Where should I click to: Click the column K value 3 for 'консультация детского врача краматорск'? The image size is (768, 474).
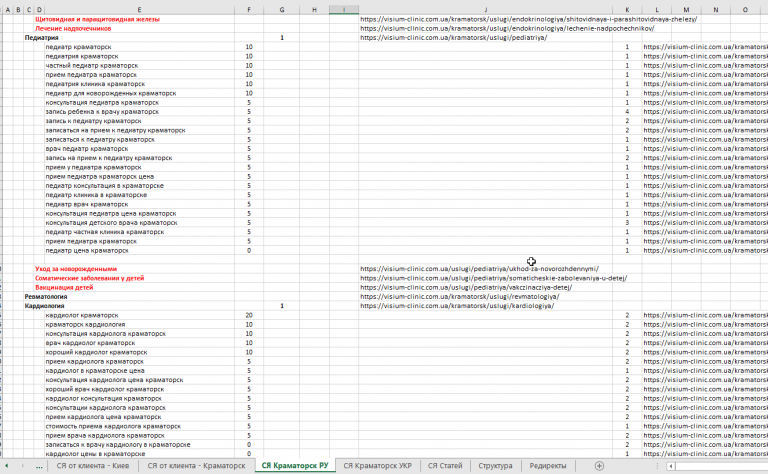coord(627,222)
